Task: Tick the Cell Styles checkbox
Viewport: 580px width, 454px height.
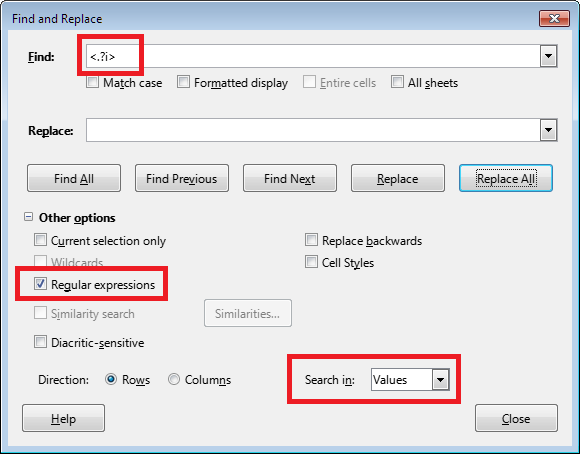Action: (x=311, y=262)
